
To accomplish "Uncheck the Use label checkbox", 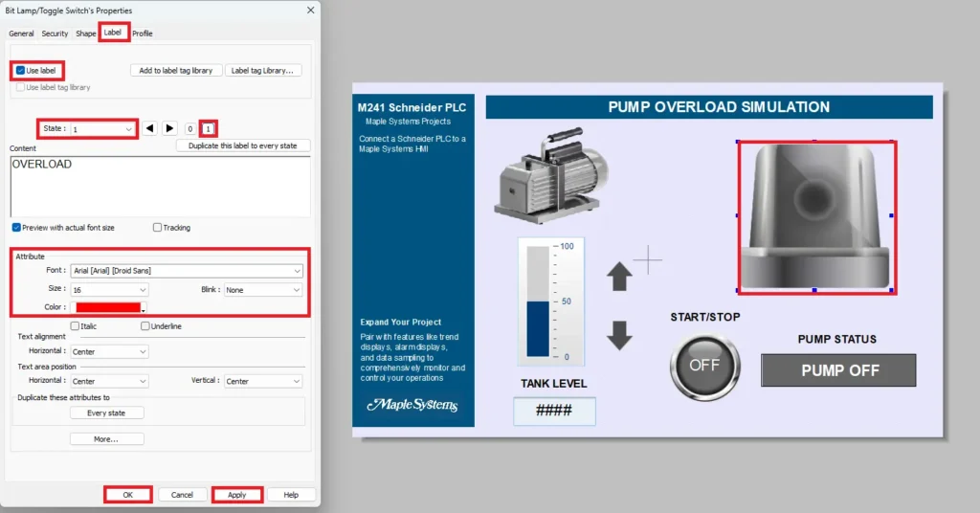I will [x=21, y=71].
